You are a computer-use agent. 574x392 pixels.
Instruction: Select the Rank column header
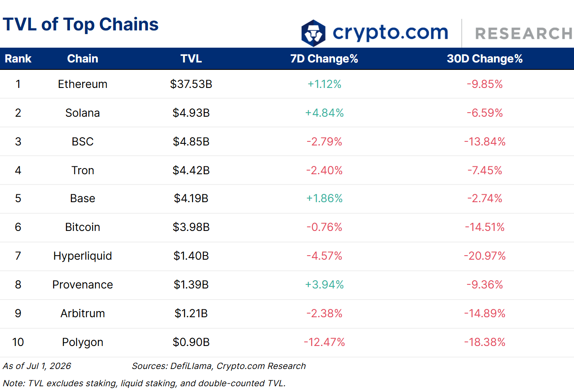point(18,59)
